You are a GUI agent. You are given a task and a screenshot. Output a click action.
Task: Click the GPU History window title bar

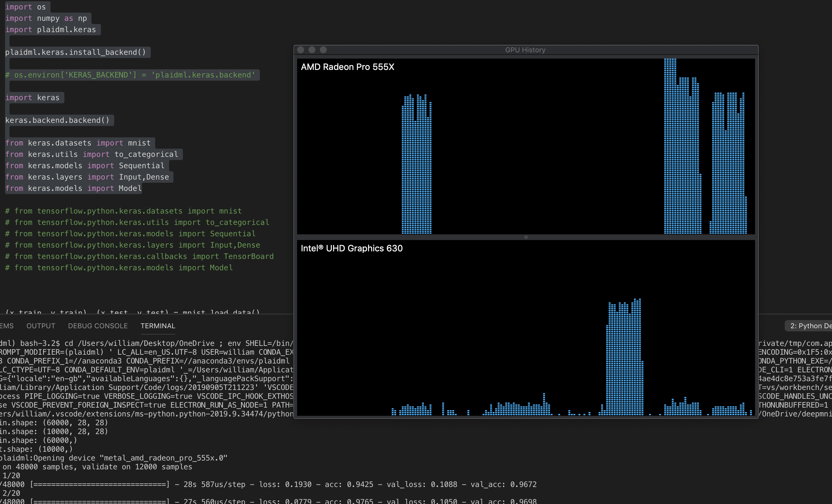(x=525, y=49)
